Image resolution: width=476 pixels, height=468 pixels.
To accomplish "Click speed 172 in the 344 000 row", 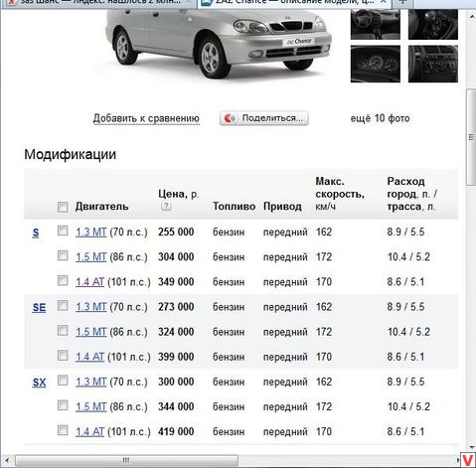I will [324, 406].
